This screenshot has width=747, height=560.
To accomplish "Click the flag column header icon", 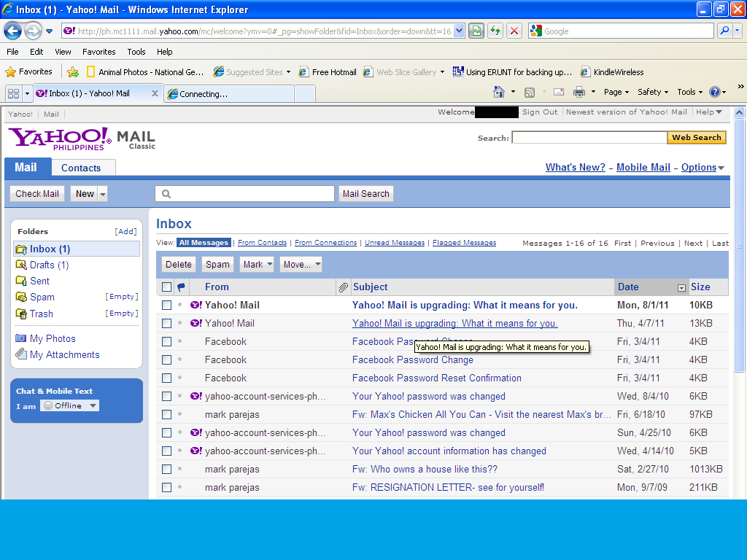I will point(181,287).
